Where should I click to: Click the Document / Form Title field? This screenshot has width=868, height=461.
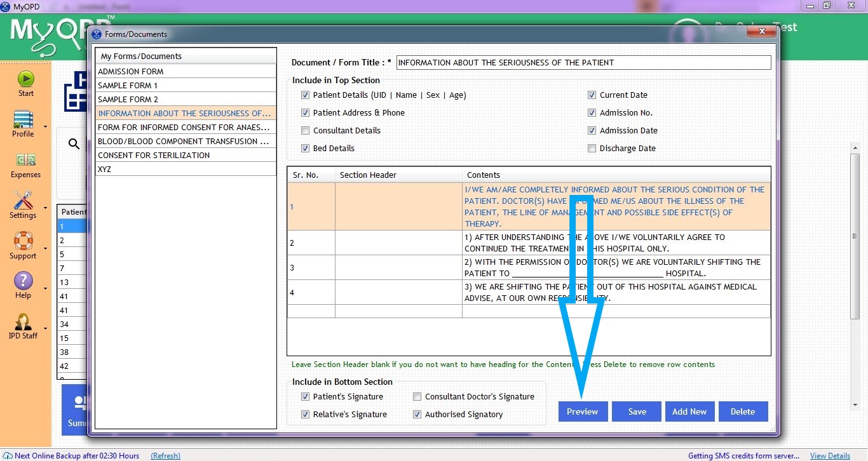tap(583, 63)
